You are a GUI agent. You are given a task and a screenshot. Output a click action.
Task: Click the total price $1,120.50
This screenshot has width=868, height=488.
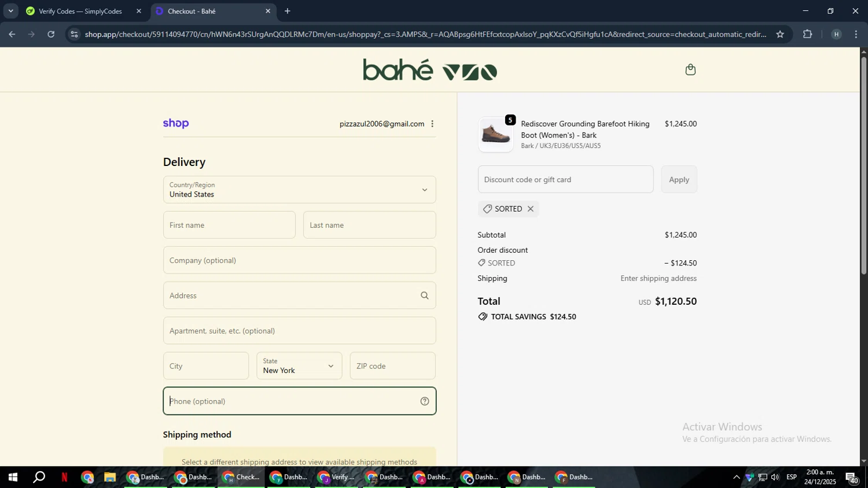point(675,301)
